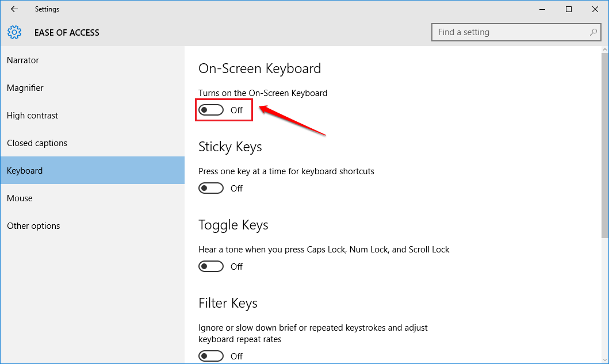Enable the Sticky Keys toggle
The width and height of the screenshot is (609, 364).
(211, 187)
